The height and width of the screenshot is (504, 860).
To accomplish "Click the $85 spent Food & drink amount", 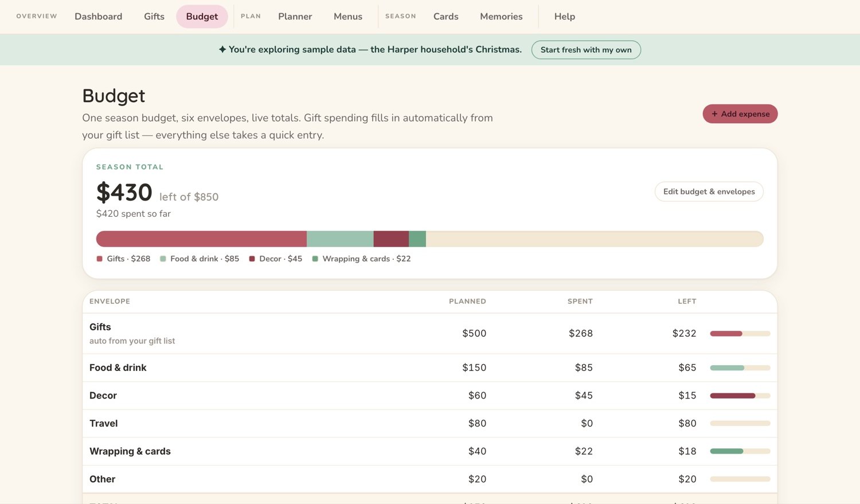I will (x=584, y=368).
